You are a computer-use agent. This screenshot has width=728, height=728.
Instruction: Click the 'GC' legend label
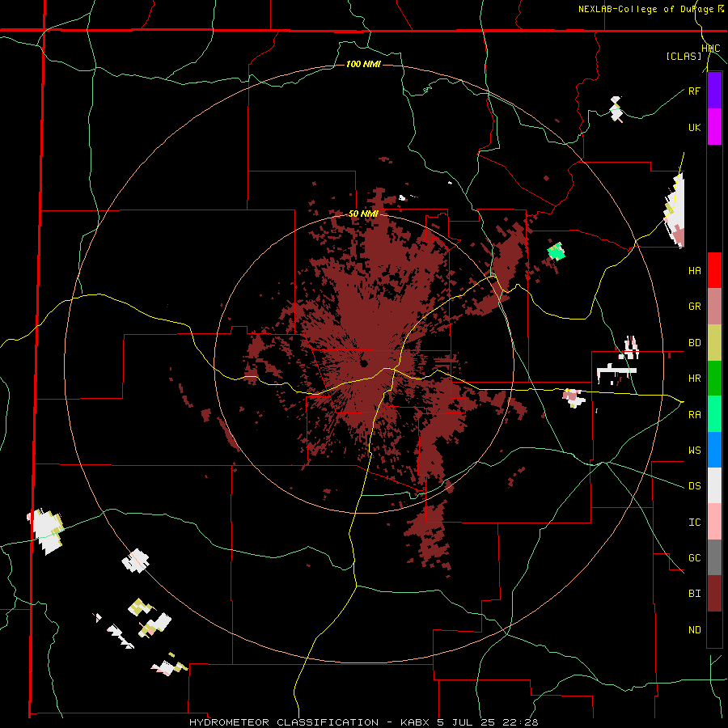(694, 558)
